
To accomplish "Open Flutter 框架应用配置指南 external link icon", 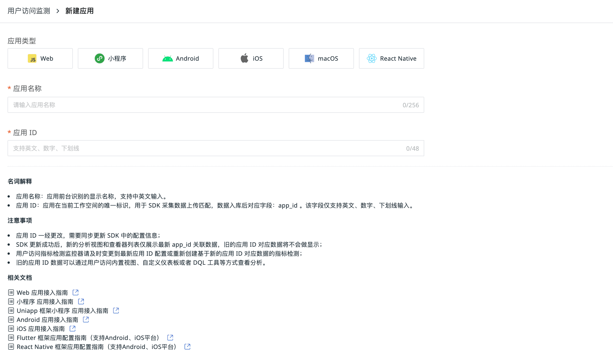I will (170, 337).
